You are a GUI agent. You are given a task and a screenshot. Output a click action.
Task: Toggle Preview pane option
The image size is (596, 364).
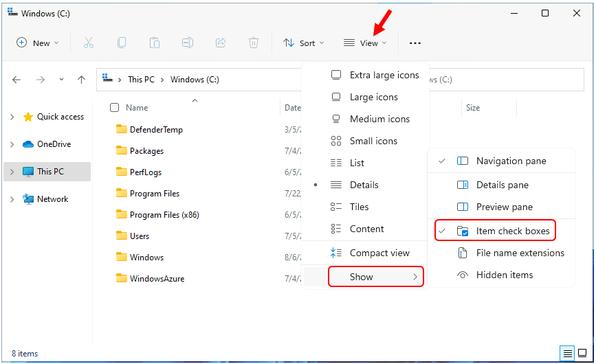pos(501,207)
